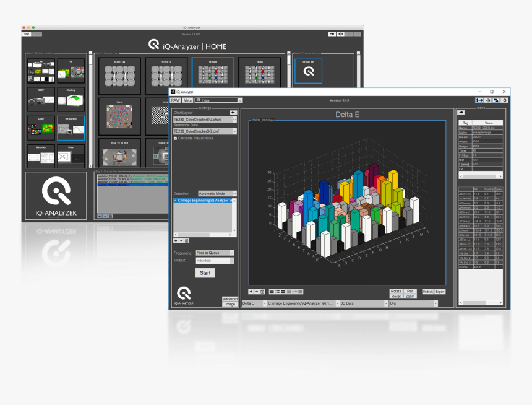Viewport: 532px width, 405px height.
Task: Click the trash icon below the plot
Action: click(x=262, y=292)
